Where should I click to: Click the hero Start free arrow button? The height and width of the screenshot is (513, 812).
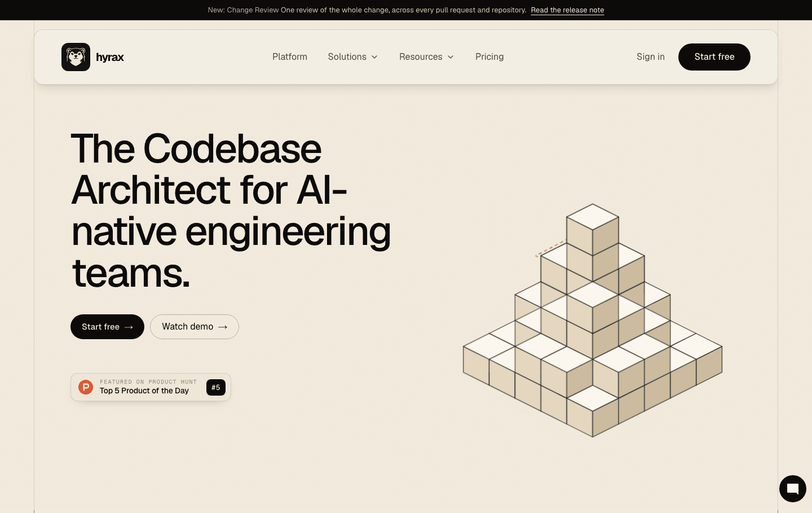click(107, 327)
